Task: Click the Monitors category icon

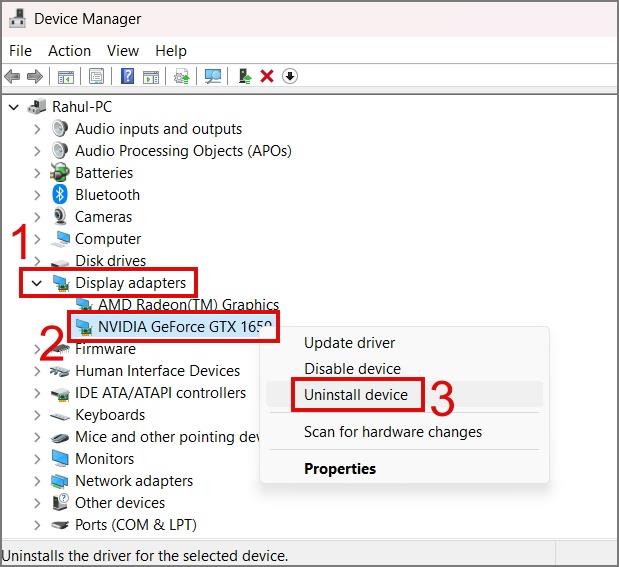Action: (x=60, y=458)
